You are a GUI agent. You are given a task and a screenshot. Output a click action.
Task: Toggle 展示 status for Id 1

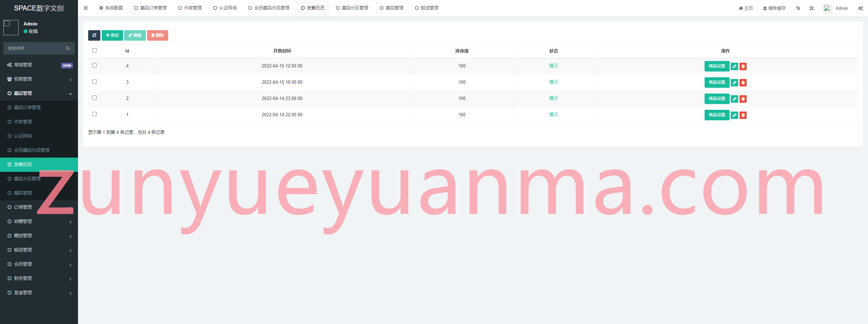point(554,115)
